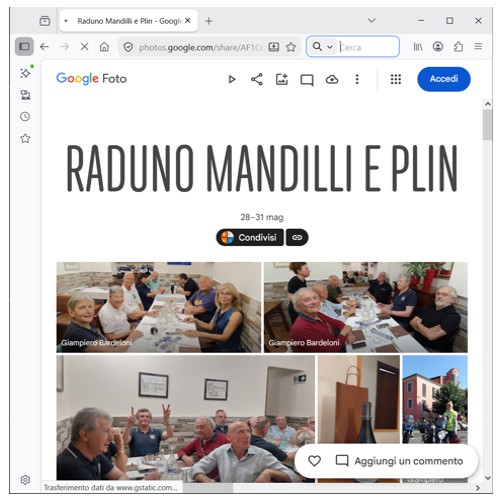Open the photo of the brown paper bag
The height and width of the screenshot is (500, 500).
[359, 400]
